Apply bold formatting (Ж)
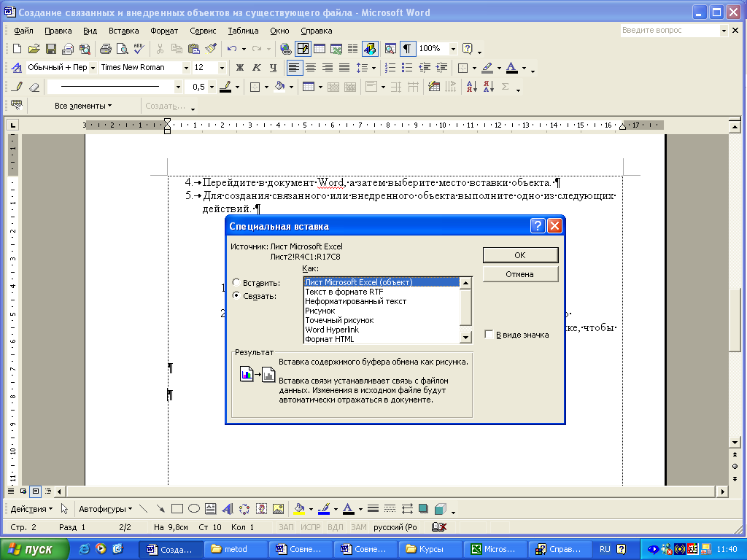747x560 pixels. pos(240,68)
